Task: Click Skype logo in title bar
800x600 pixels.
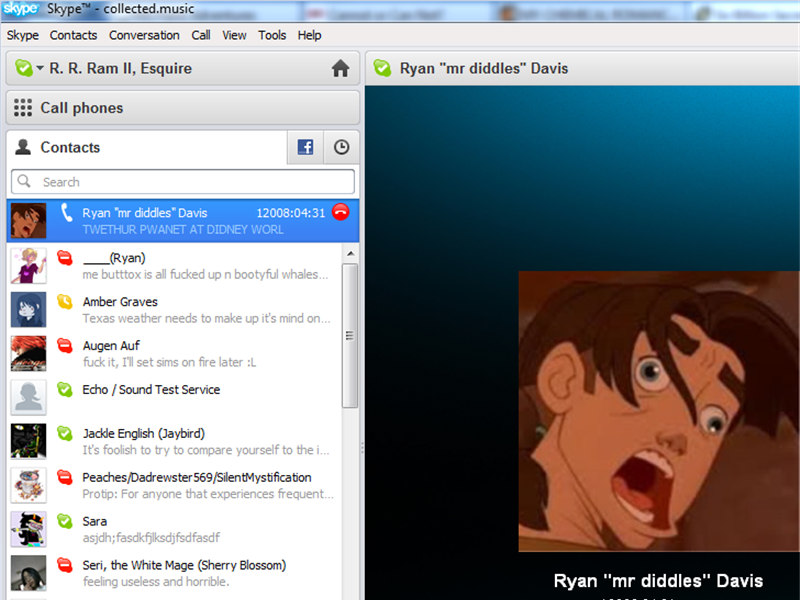Action: [20, 9]
